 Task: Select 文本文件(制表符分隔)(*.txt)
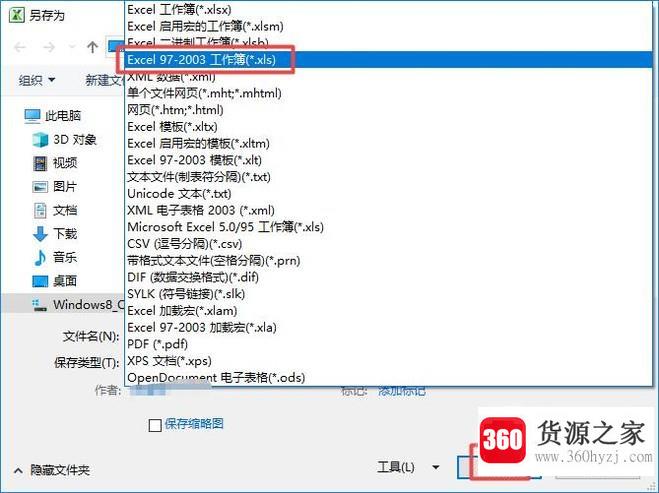(388, 177)
